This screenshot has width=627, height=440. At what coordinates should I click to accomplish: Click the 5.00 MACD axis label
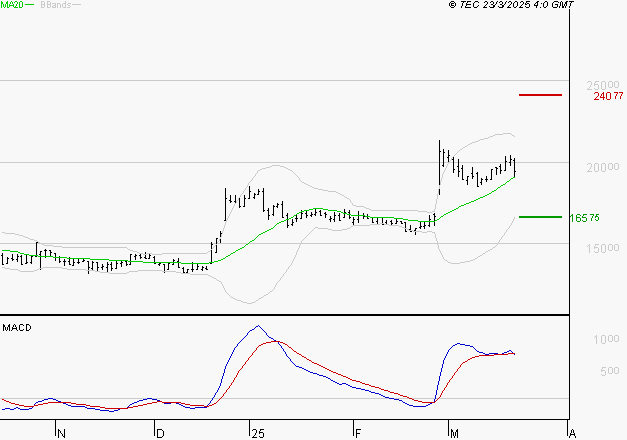(609, 371)
